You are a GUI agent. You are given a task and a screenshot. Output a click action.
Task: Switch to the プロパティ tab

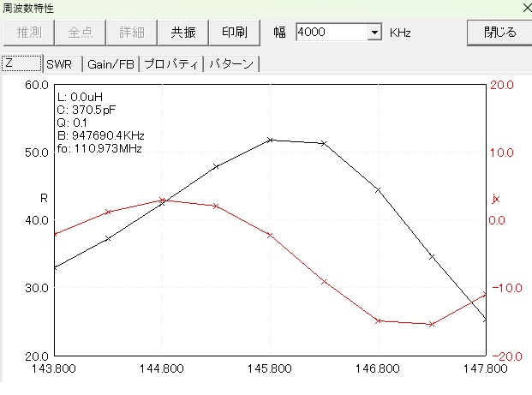click(171, 64)
